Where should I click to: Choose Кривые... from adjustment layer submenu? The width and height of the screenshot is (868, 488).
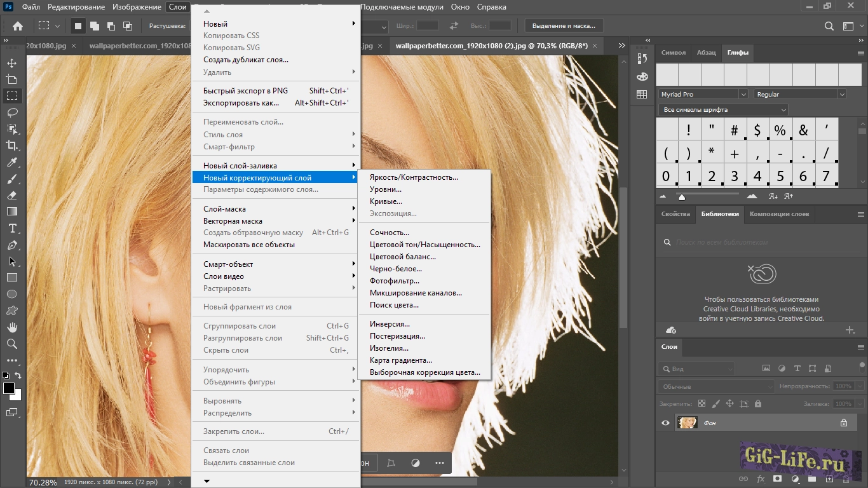(386, 201)
